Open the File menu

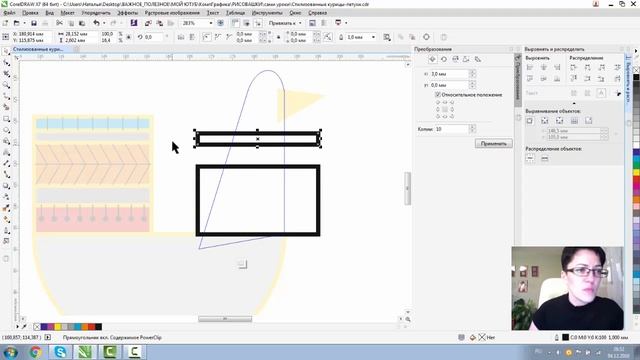click(x=9, y=13)
